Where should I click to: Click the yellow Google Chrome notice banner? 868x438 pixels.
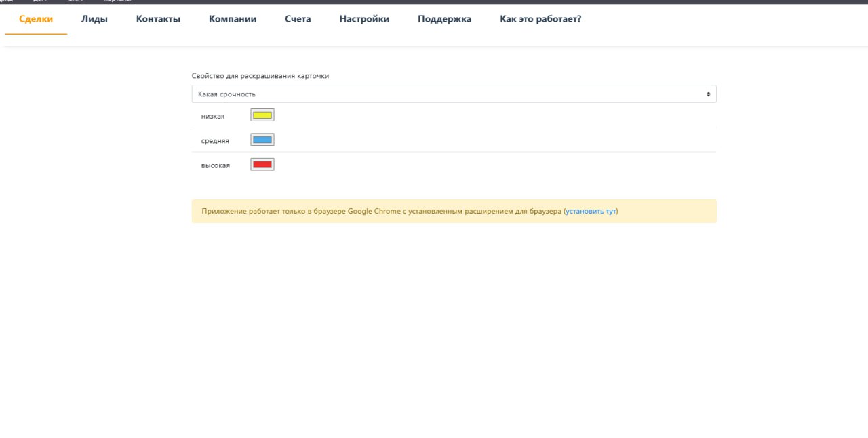click(380, 211)
